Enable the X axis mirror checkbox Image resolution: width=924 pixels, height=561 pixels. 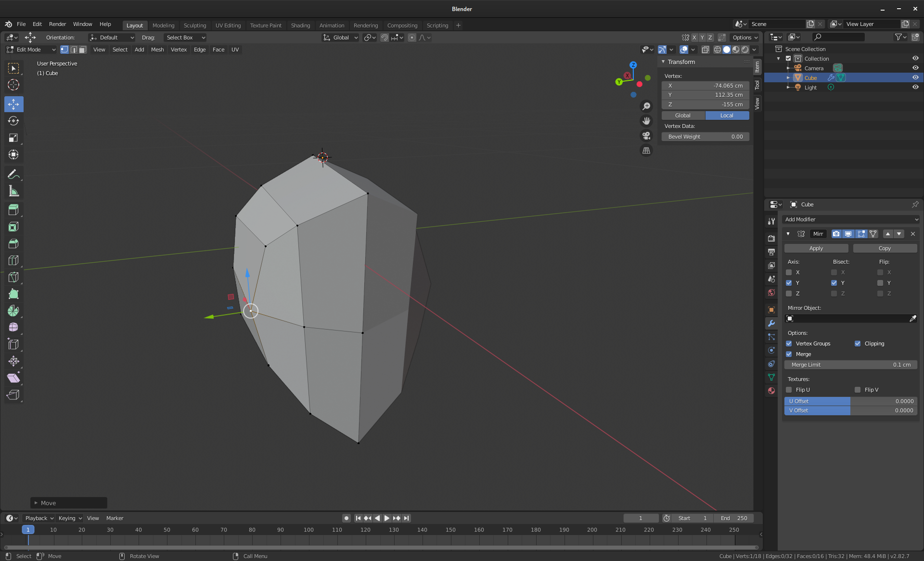pos(789,272)
